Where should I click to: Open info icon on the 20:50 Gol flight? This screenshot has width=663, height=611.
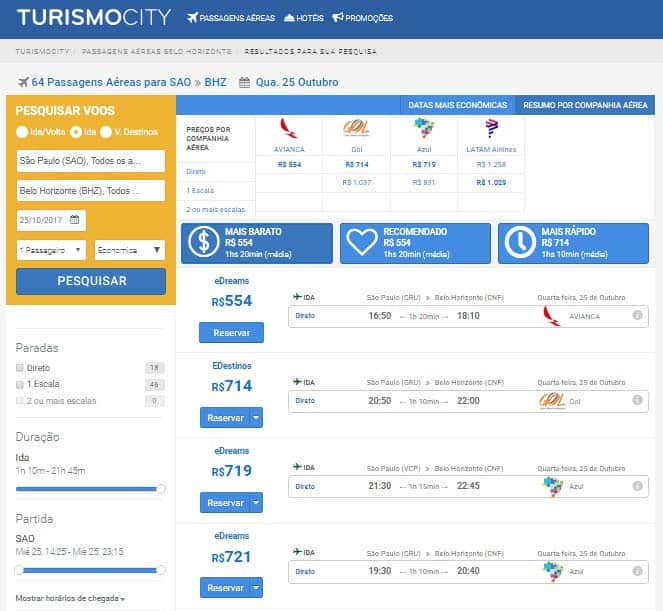coord(637,400)
